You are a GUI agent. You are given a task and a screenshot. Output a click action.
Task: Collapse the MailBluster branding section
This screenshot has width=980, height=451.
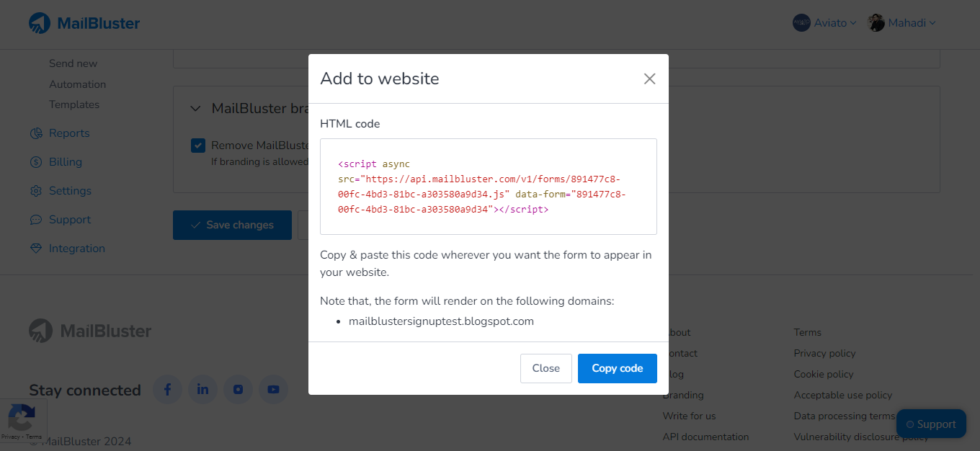tap(195, 108)
